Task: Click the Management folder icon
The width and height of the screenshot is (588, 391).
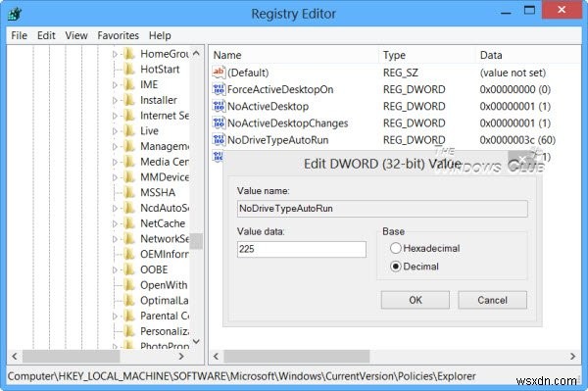Action: pyautogui.click(x=129, y=146)
